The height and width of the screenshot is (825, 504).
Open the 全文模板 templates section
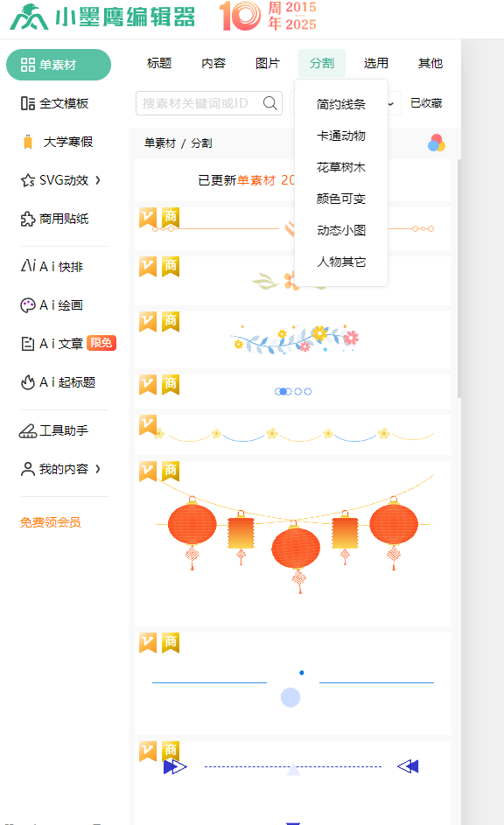click(54, 103)
